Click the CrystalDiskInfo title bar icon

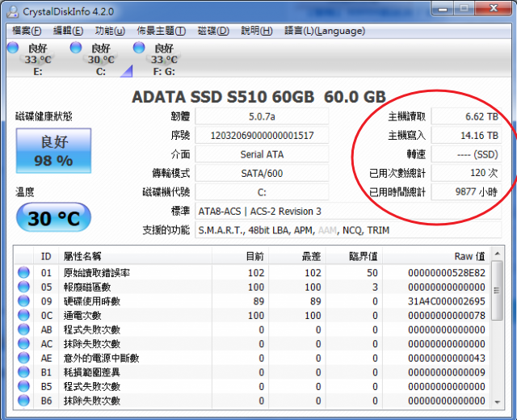[x=13, y=11]
